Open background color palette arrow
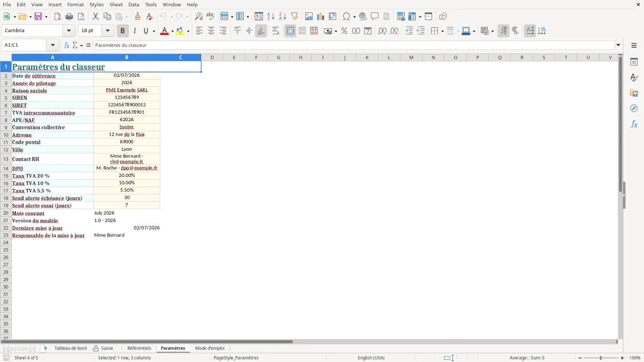Image resolution: width=644 pixels, height=362 pixels. click(188, 31)
